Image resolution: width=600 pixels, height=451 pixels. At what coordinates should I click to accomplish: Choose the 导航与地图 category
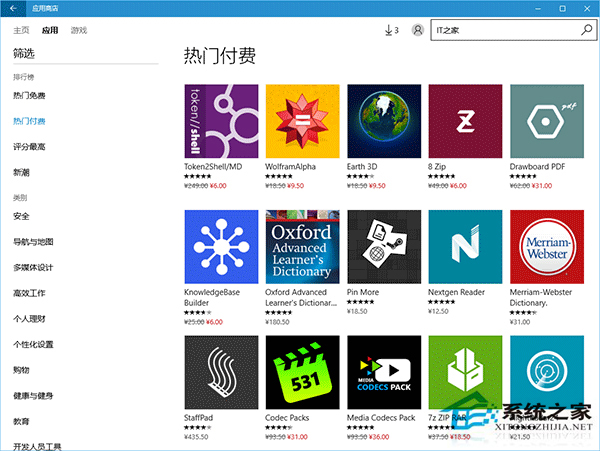tap(33, 242)
